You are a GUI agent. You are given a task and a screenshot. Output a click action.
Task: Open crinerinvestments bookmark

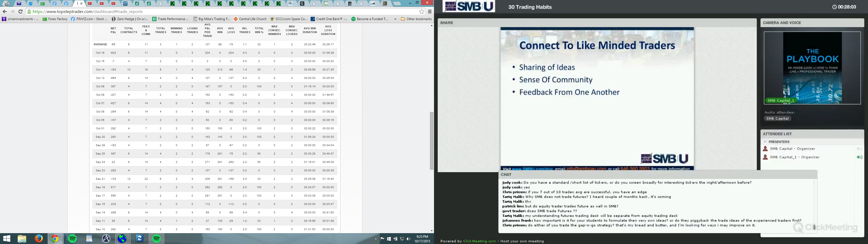[x=20, y=19]
